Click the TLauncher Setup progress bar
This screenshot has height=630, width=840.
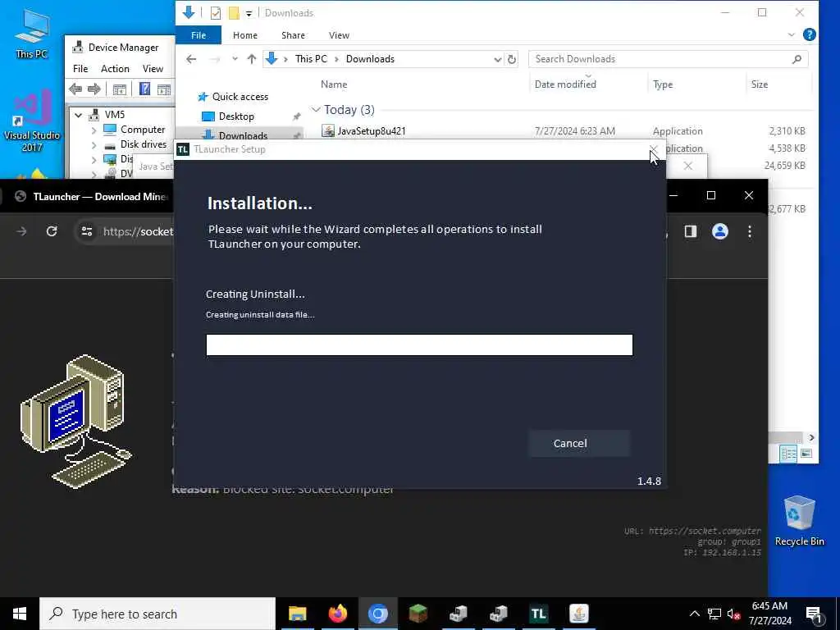click(419, 345)
